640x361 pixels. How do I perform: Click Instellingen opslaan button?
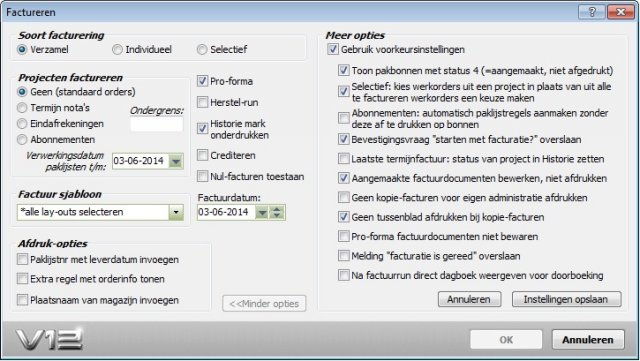(567, 299)
